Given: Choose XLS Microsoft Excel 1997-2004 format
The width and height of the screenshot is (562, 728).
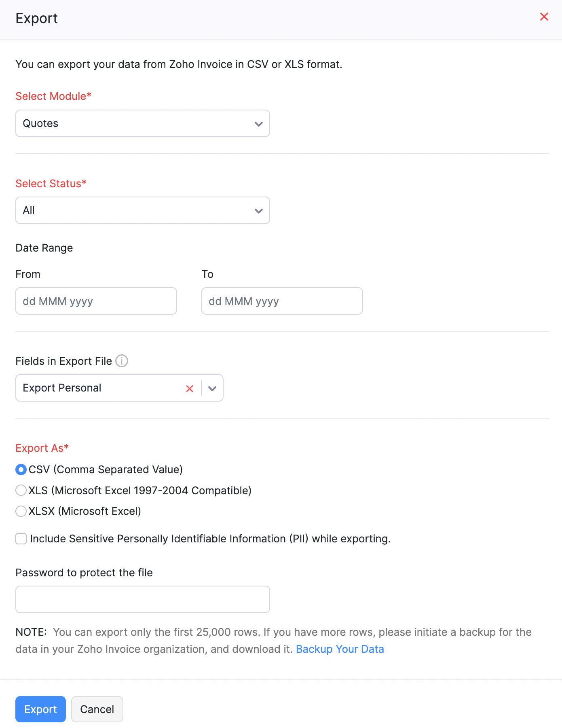Looking at the screenshot, I should pos(21,491).
